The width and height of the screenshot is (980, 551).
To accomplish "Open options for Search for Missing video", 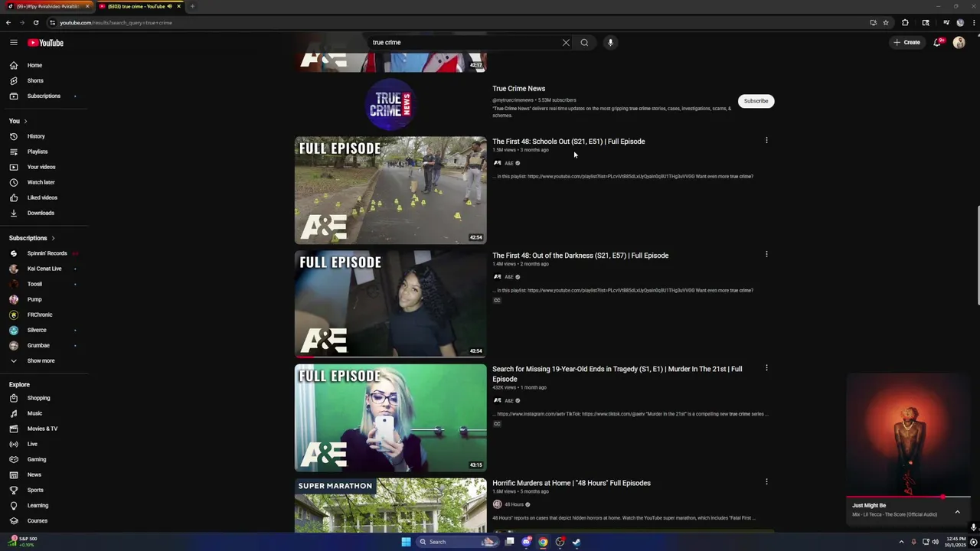I will click(x=766, y=368).
